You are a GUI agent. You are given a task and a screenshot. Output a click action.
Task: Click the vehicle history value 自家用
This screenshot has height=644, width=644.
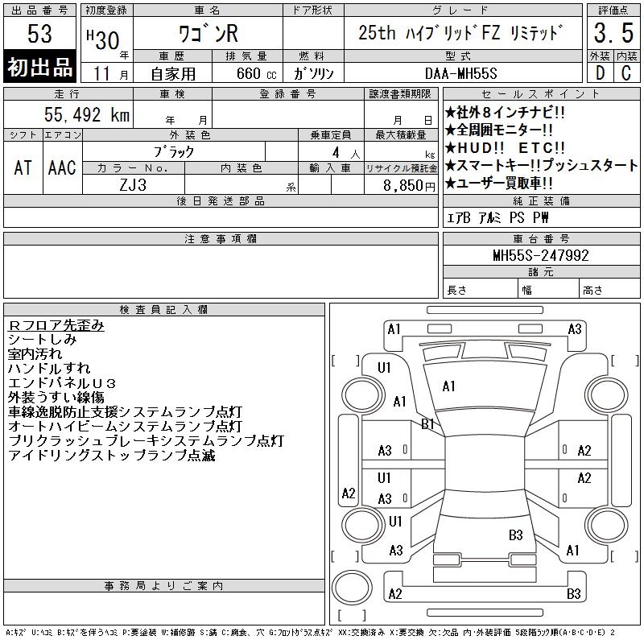click(173, 74)
